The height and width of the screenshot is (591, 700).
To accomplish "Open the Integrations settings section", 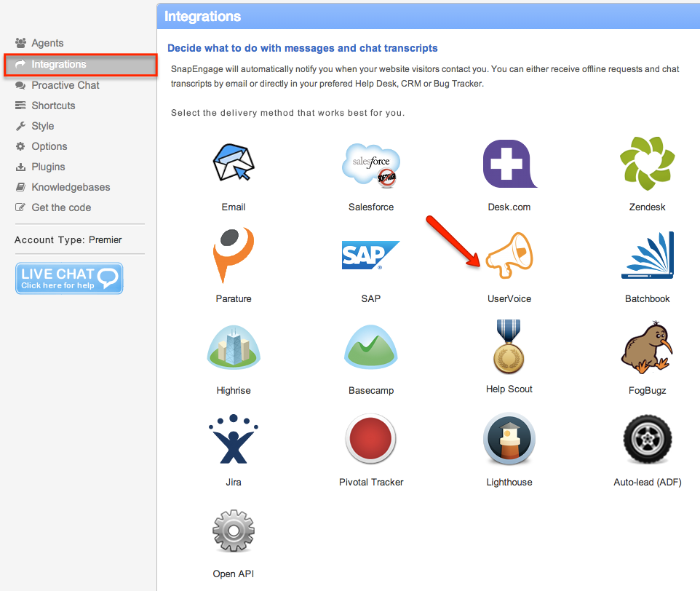I will click(x=80, y=64).
